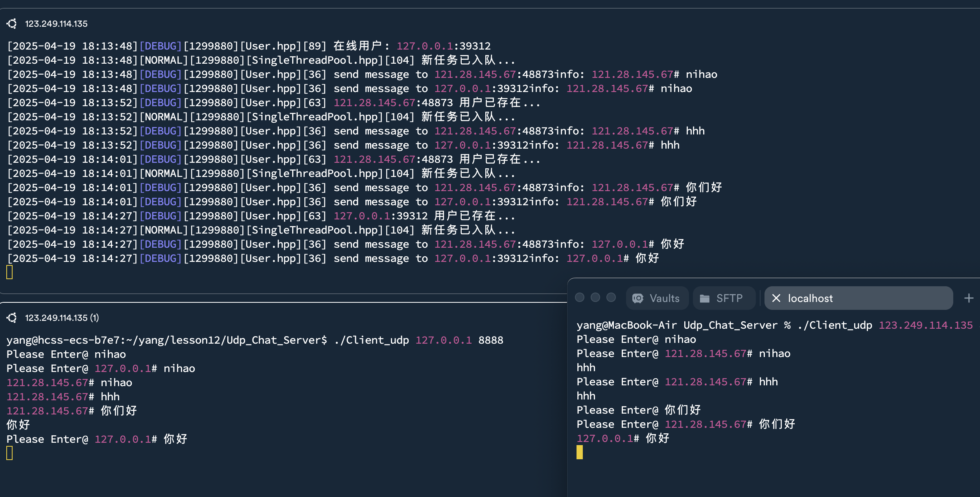This screenshot has width=980, height=497.
Task: Switch to the Vaults tab
Action: coord(664,298)
